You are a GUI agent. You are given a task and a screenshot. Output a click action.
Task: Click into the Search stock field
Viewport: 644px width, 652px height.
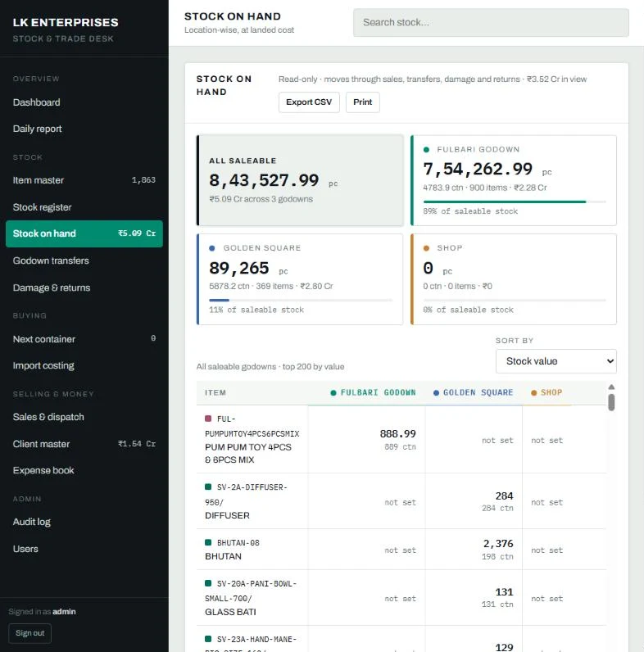coord(491,22)
